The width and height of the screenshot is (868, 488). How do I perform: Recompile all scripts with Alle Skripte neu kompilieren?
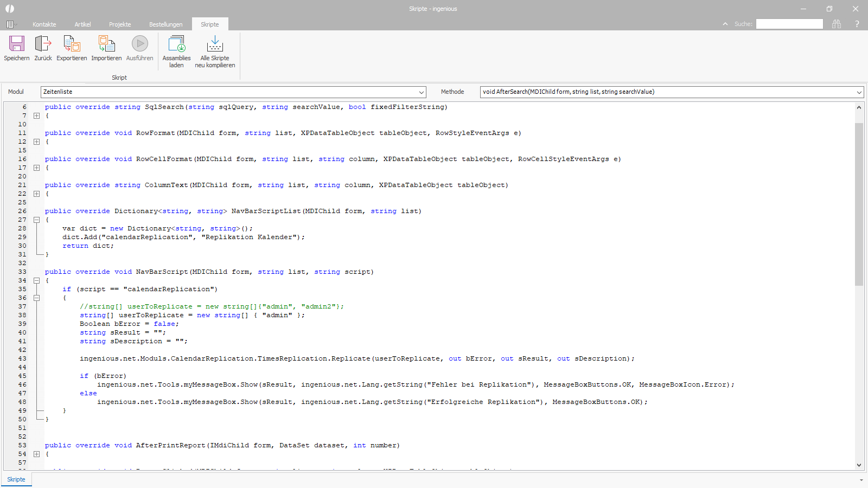(x=215, y=52)
